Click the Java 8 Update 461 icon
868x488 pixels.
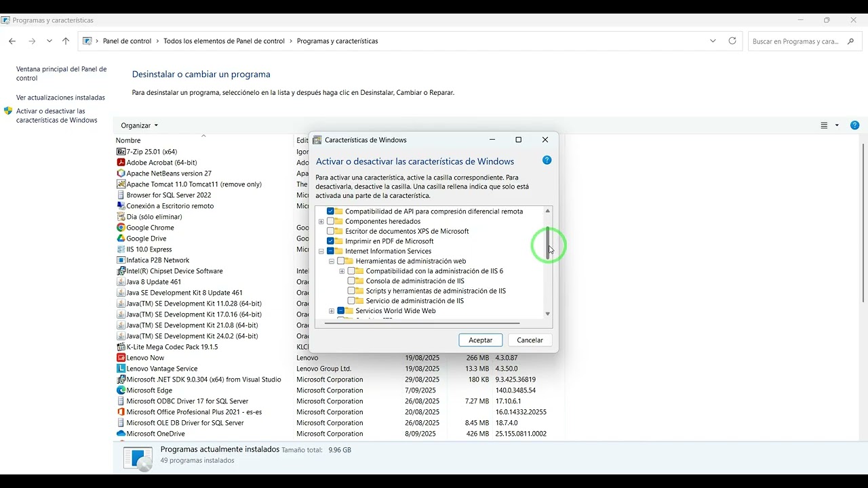121,282
